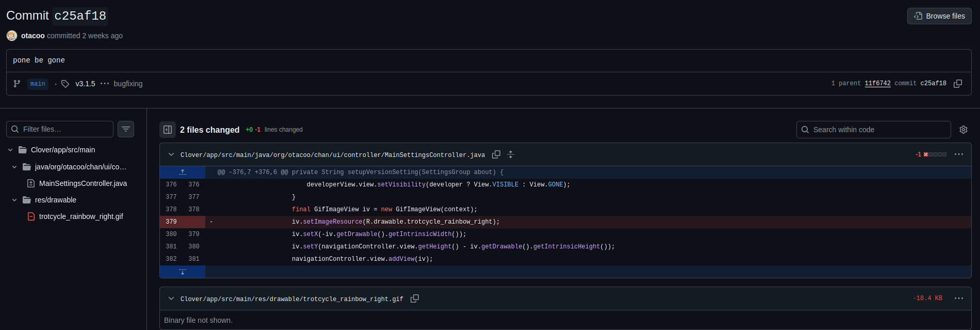This screenshot has height=330, width=980.
Task: Copy the full commit SHA c25af18
Action: pos(958,84)
